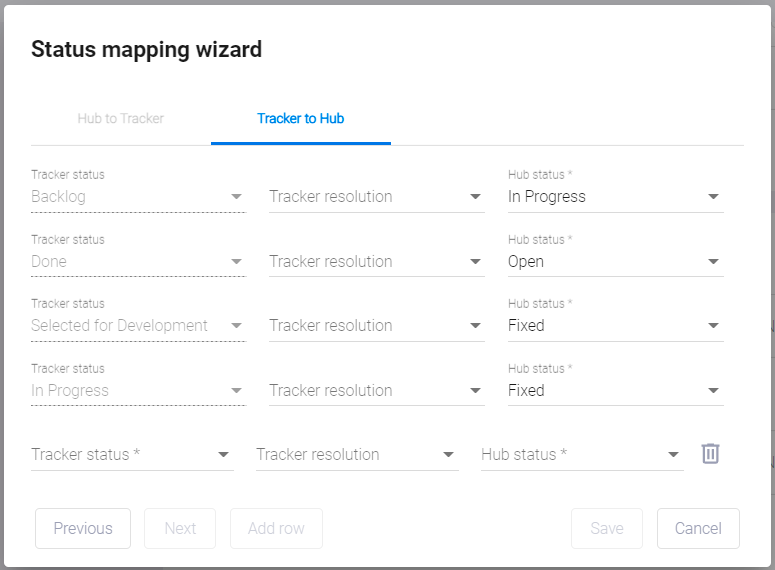Open Hub status dropdown showing Open
The height and width of the screenshot is (570, 775).
(x=614, y=262)
